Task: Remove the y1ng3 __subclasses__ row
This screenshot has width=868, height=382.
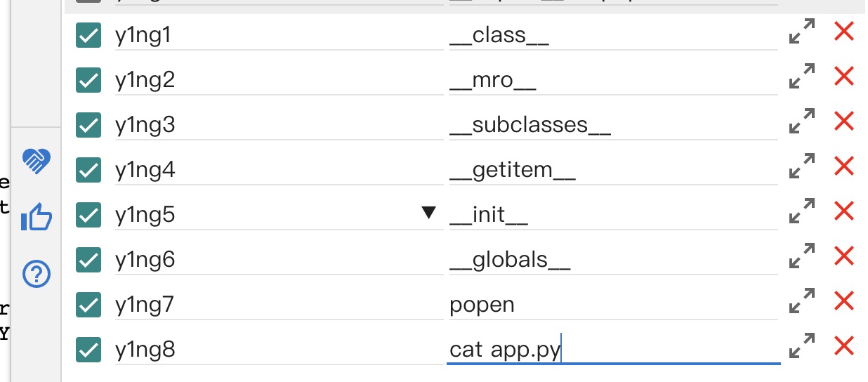Action: click(x=843, y=121)
